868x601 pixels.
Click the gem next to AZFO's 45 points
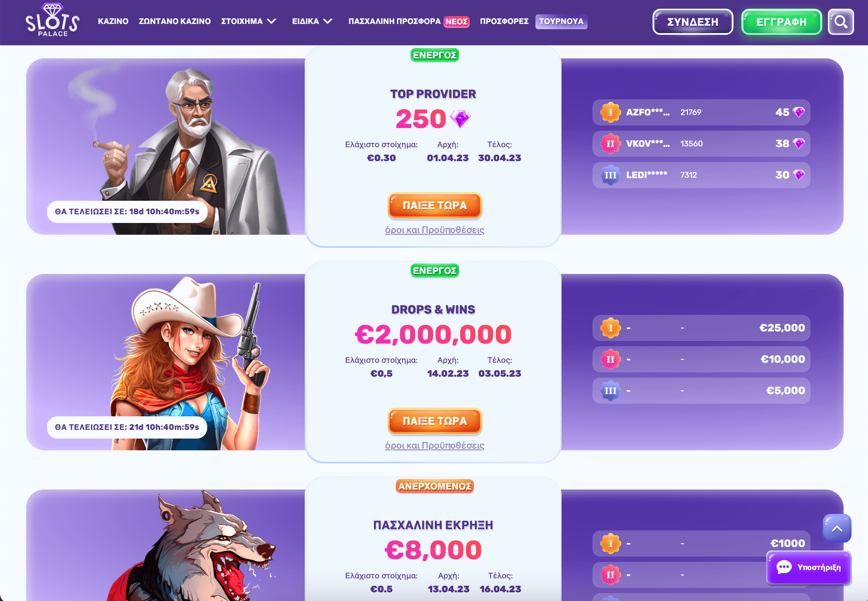(x=799, y=112)
